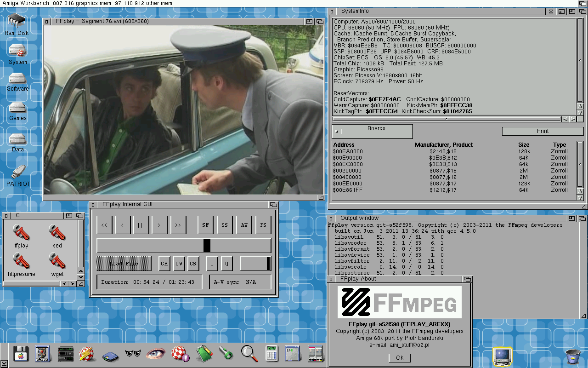Open the Trashcan icon
Image resolution: width=588 pixels, height=368 pixels.
coord(572,356)
